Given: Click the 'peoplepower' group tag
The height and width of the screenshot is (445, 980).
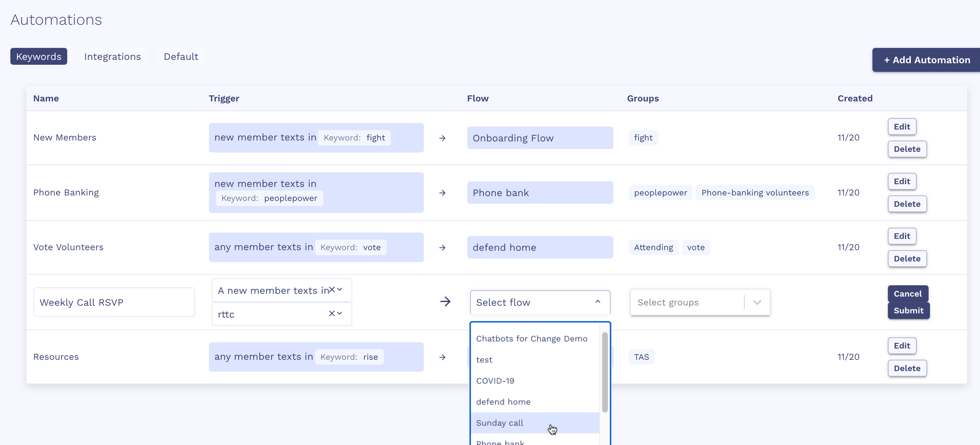Looking at the screenshot, I should tap(660, 193).
